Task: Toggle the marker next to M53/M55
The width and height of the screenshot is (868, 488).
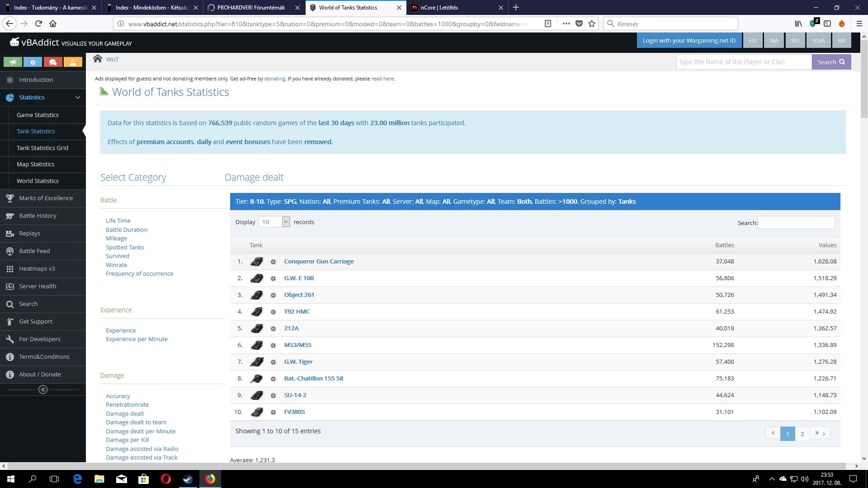Action: point(273,345)
